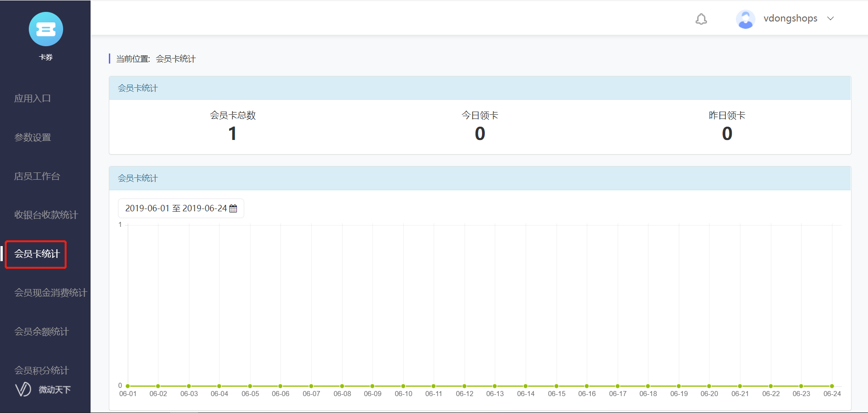
Task: Click the 06-24 data point on chart
Action: tap(832, 386)
